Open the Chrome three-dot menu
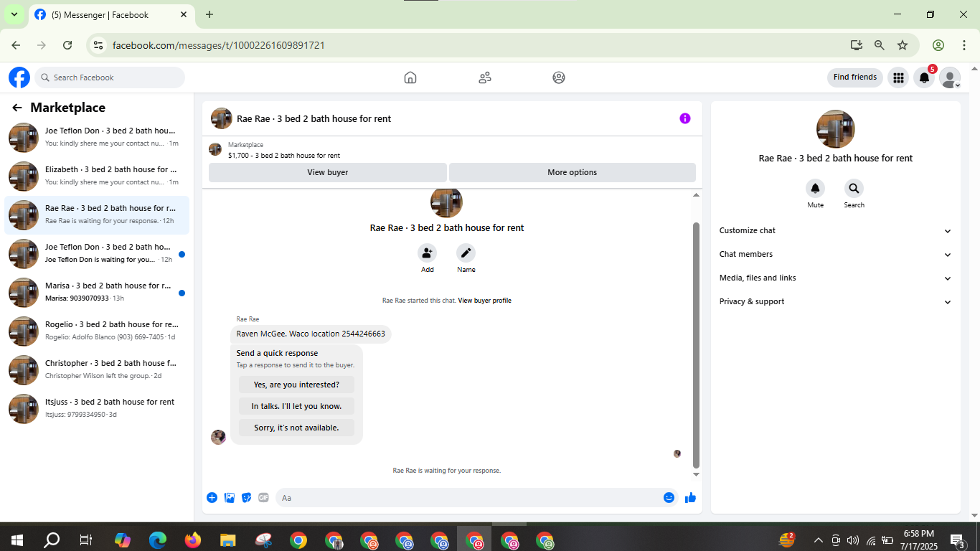The height and width of the screenshot is (551, 980). pos(964,45)
